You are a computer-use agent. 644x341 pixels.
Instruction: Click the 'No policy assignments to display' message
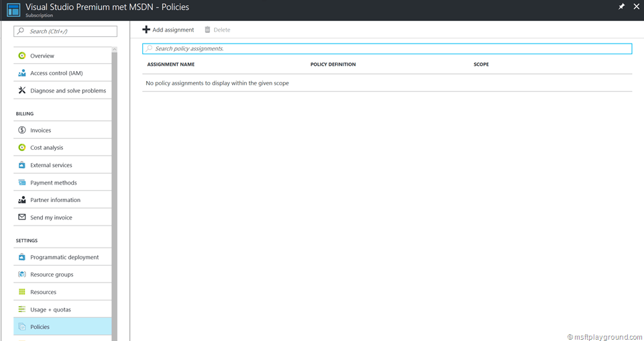217,83
